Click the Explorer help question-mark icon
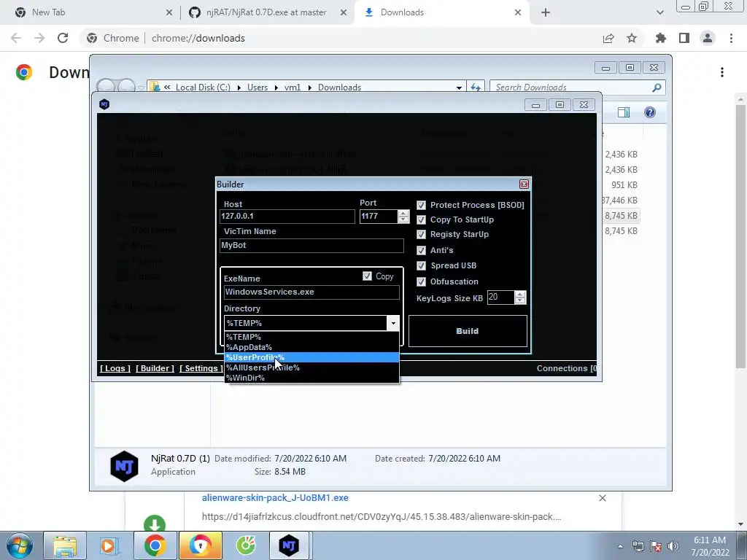Image resolution: width=747 pixels, height=560 pixels. point(650,112)
